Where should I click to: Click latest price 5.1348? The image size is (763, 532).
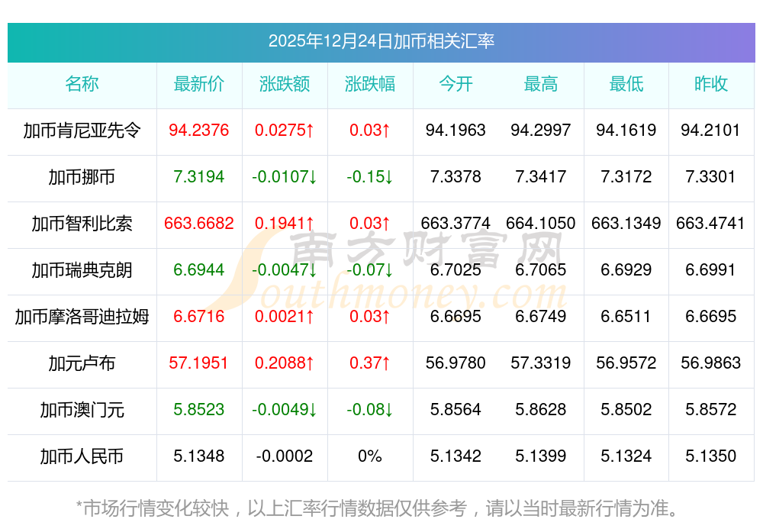(x=199, y=456)
